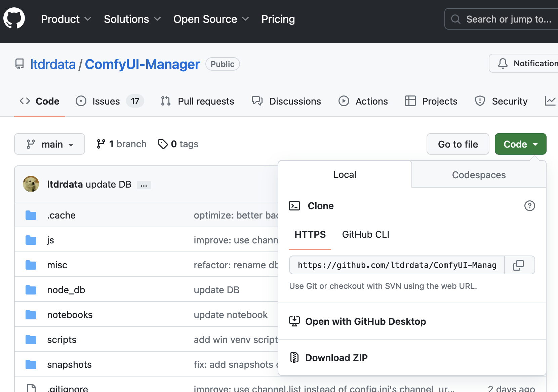The image size is (558, 392).
Task: Click the ltdrdata avatar image
Action: point(31,184)
